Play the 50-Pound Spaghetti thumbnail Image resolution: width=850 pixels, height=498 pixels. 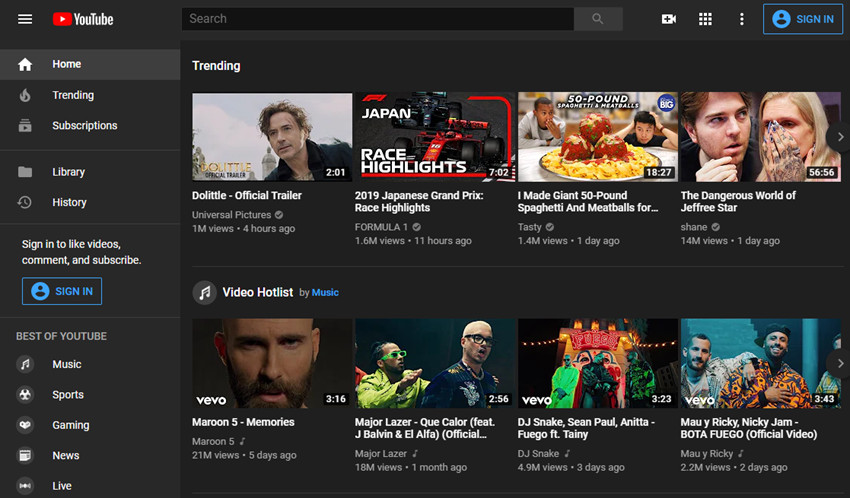tap(598, 137)
